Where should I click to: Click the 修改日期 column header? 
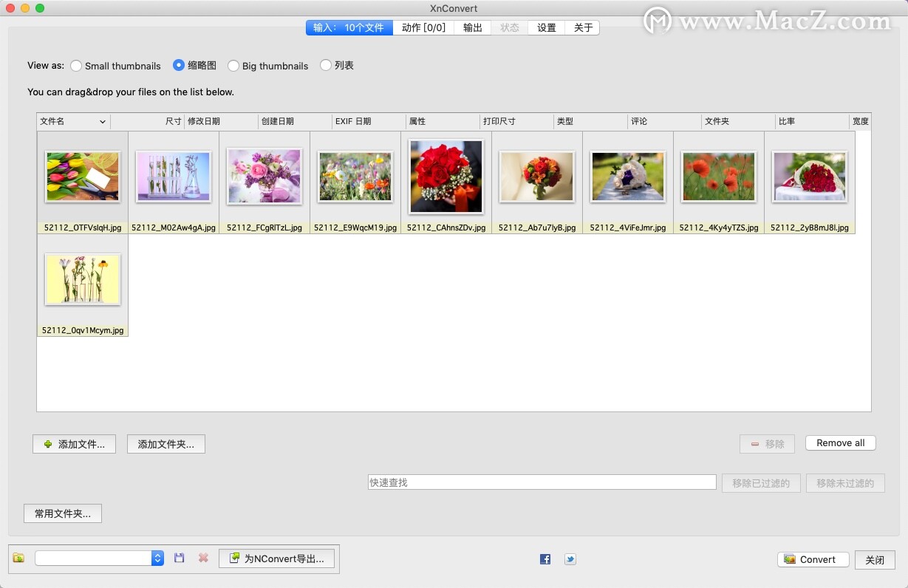click(x=221, y=121)
